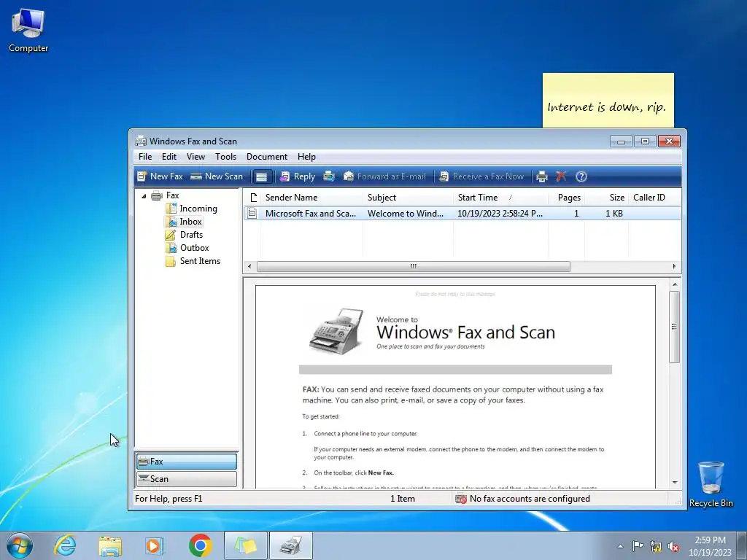
Task: Click the preview pane scroll up arrow
Action: coord(675,285)
